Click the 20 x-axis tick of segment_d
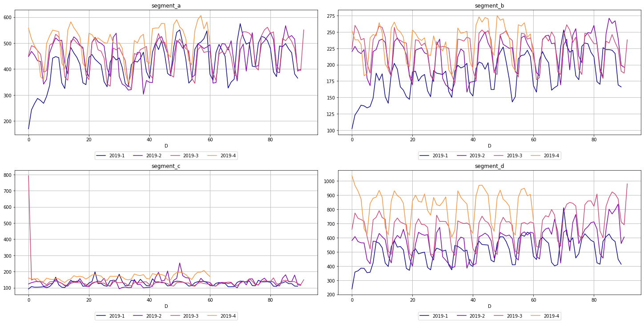644x323 pixels. [x=412, y=299]
